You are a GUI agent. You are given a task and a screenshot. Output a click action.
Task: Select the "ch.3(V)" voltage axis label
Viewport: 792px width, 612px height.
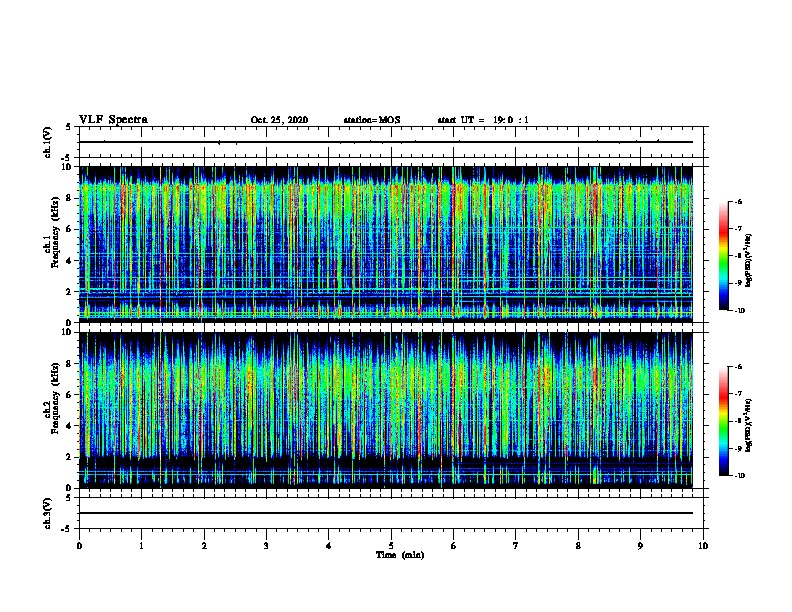(x=48, y=513)
